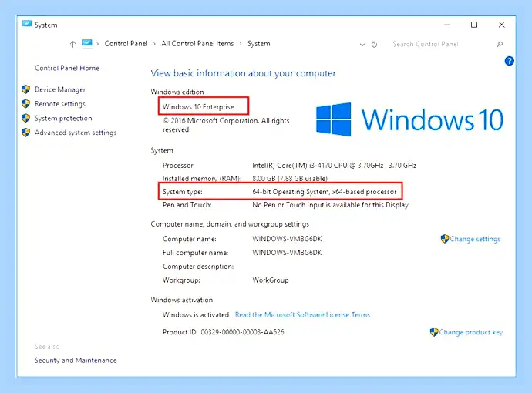This screenshot has height=393, width=532.
Task: Click the shield icon beside System protection
Action: pos(25,118)
